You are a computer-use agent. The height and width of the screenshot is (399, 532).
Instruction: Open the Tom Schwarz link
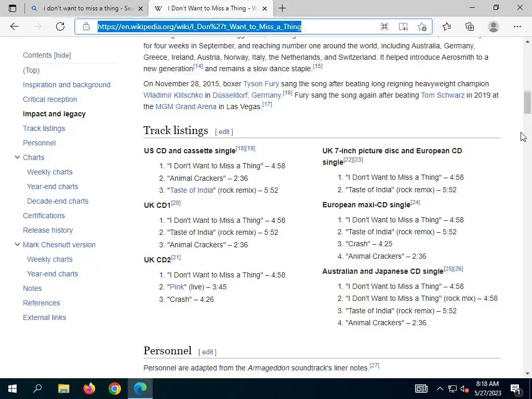pyautogui.click(x=443, y=96)
